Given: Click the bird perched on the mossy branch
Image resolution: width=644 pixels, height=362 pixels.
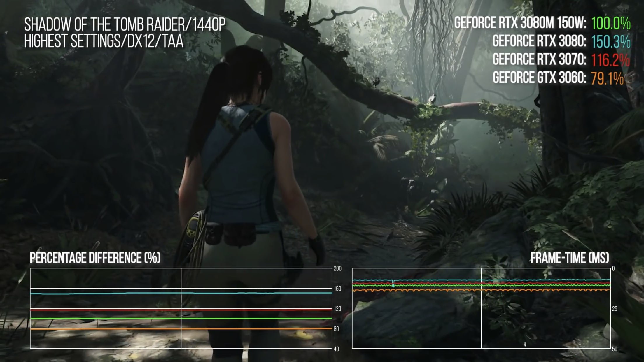Looking at the screenshot, I should tap(432, 99).
